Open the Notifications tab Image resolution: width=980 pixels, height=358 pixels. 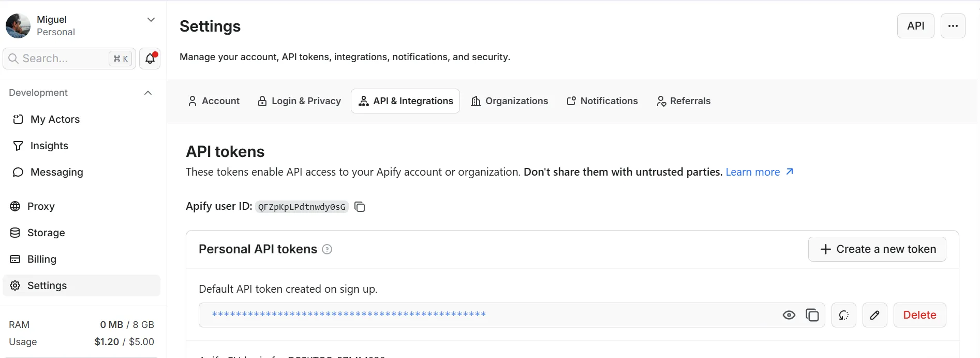(602, 101)
